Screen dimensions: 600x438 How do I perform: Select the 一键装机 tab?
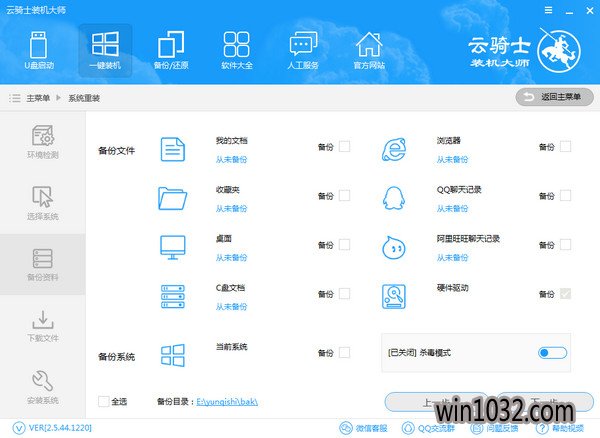[105, 50]
